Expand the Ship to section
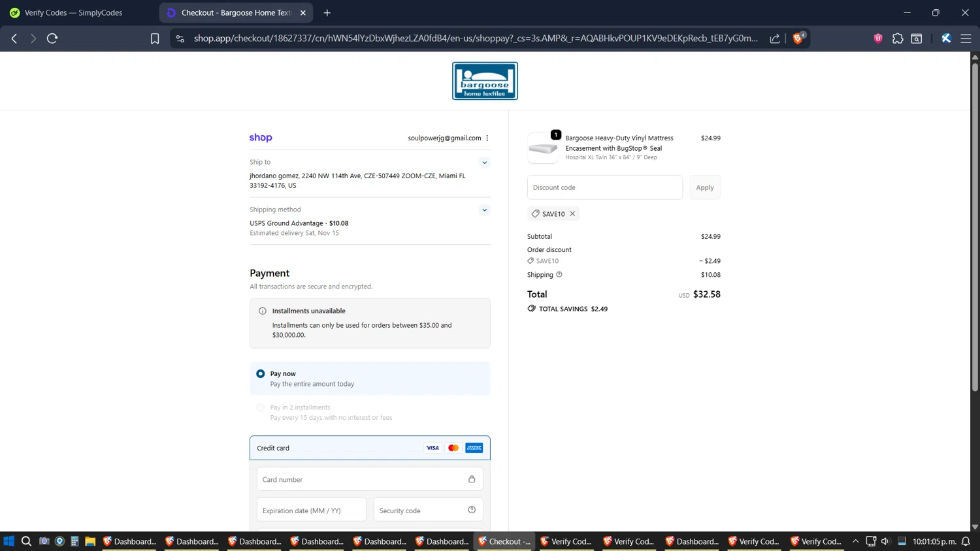This screenshot has height=551, width=980. 484,163
